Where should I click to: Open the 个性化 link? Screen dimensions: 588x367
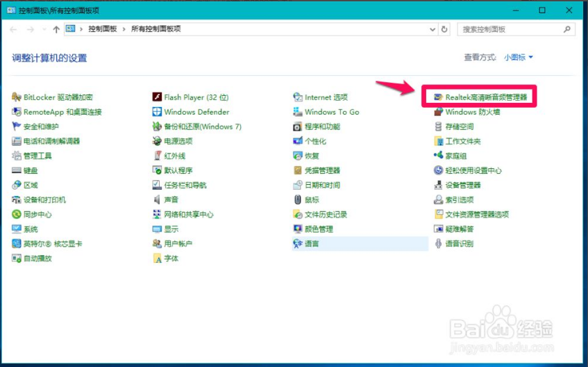coord(315,141)
